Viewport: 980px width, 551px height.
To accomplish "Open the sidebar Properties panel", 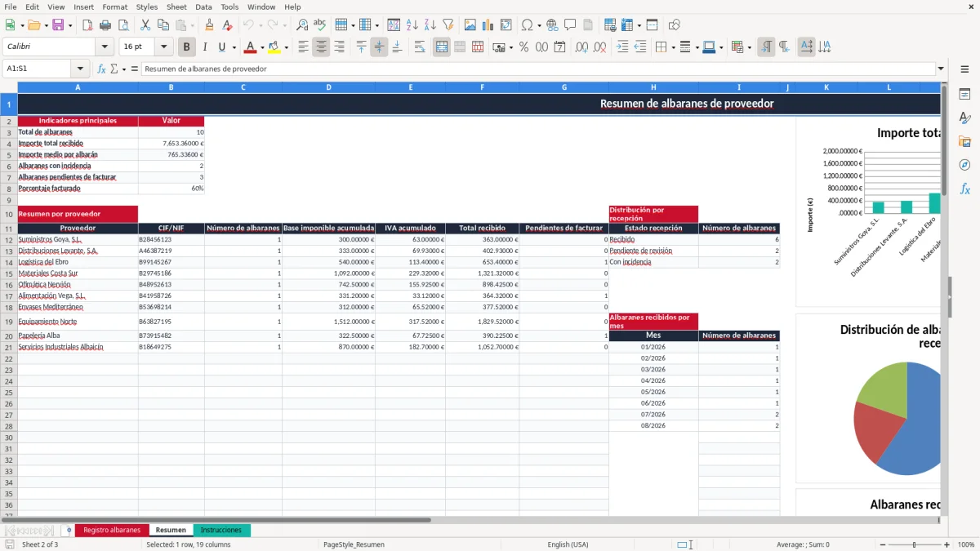I will [x=964, y=94].
